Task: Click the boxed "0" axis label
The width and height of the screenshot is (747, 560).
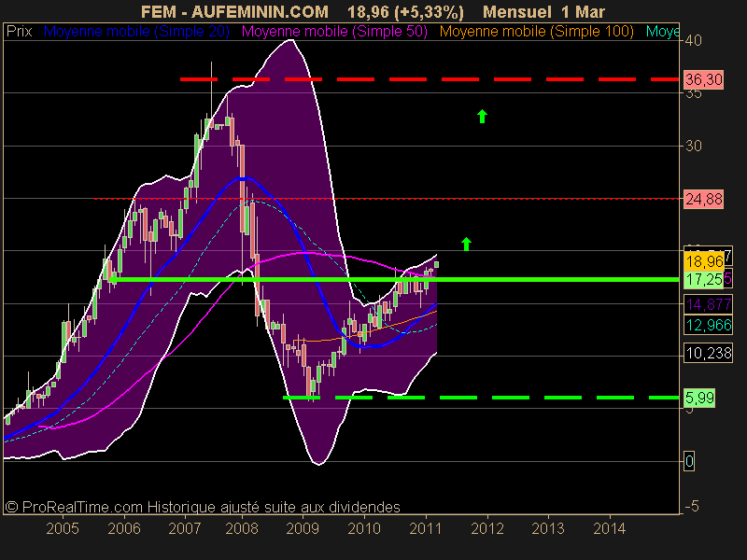Action: [x=689, y=461]
